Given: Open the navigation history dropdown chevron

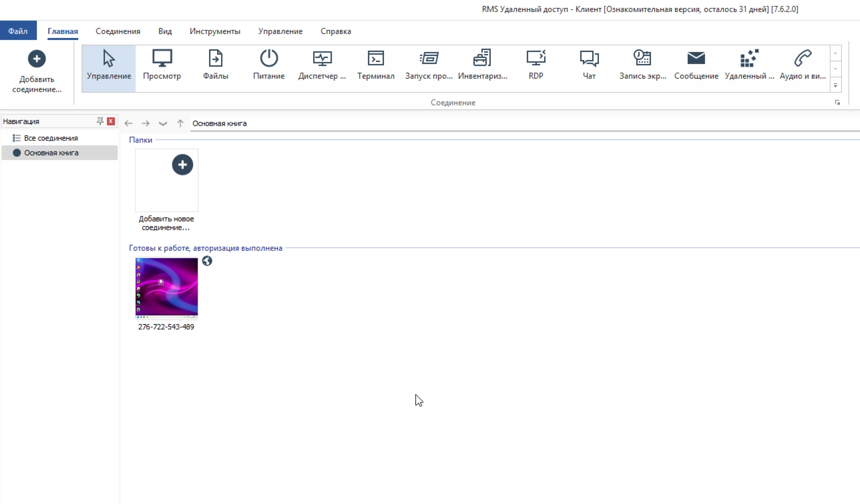Looking at the screenshot, I should (163, 124).
